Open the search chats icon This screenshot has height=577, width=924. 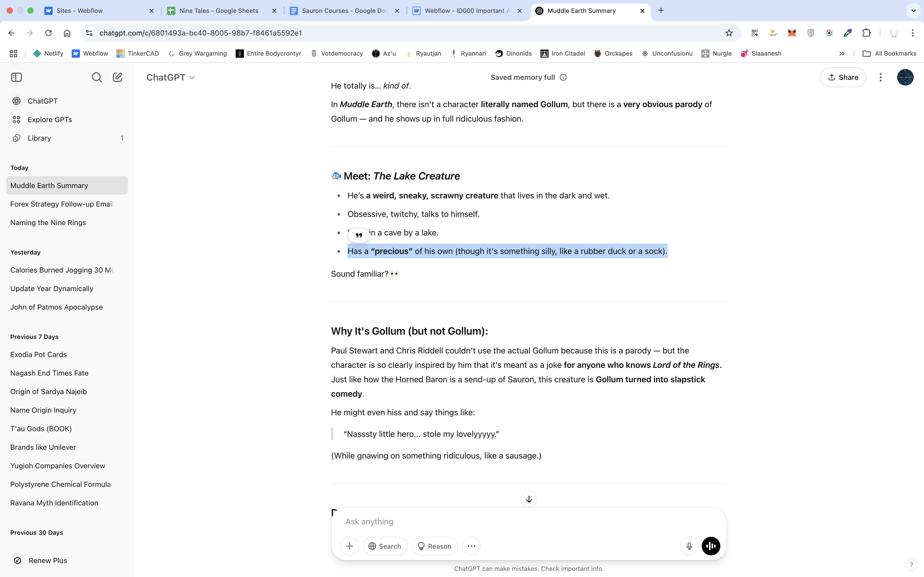[97, 78]
